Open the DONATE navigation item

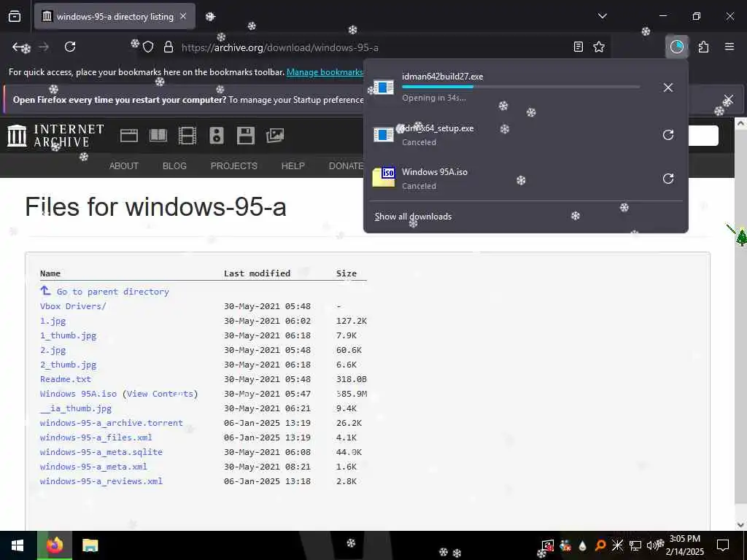coord(347,166)
